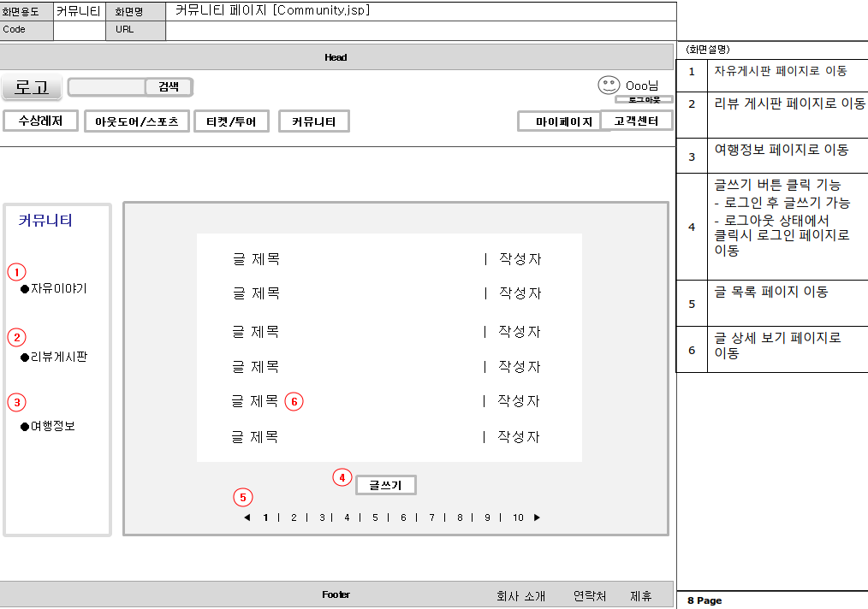The width and height of the screenshot is (868, 609).
Task: Click the Footer label text
Action: pyautogui.click(x=336, y=594)
